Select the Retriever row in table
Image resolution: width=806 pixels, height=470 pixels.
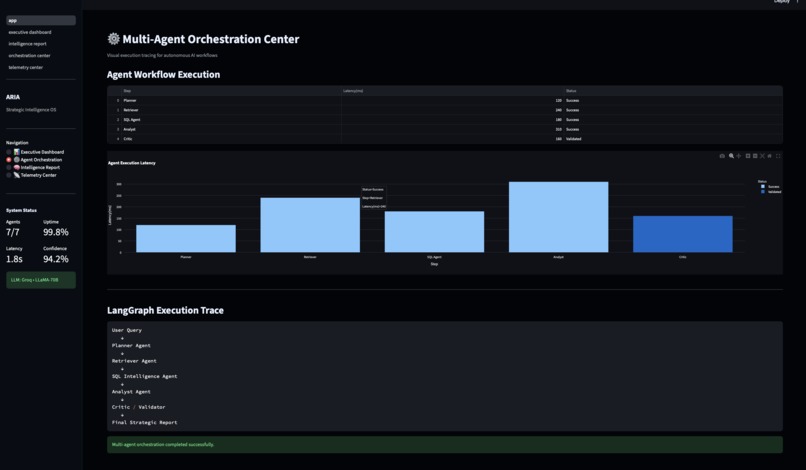(x=445, y=110)
